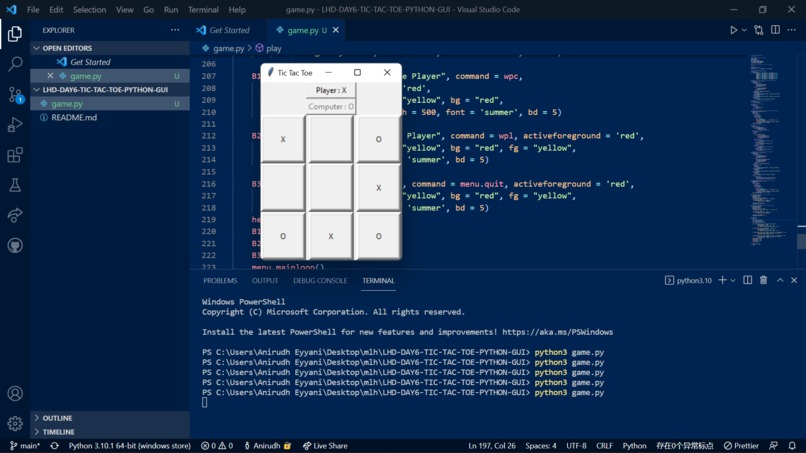The height and width of the screenshot is (453, 806).
Task: Collapse the LHD-DAY6-TIC-TAC-TOE-PYTHON-GUI folder section
Action: (x=110, y=89)
